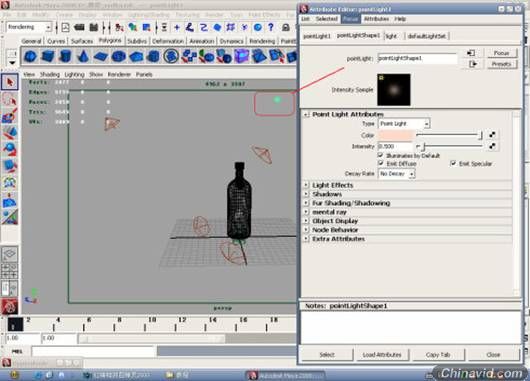
Task: Create a polygon cone from shelf
Action: (83, 56)
